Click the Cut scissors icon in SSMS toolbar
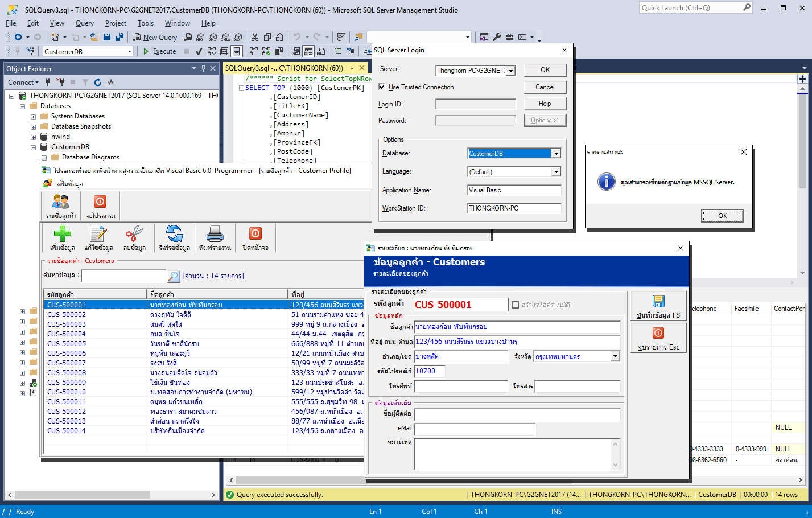 [x=255, y=37]
